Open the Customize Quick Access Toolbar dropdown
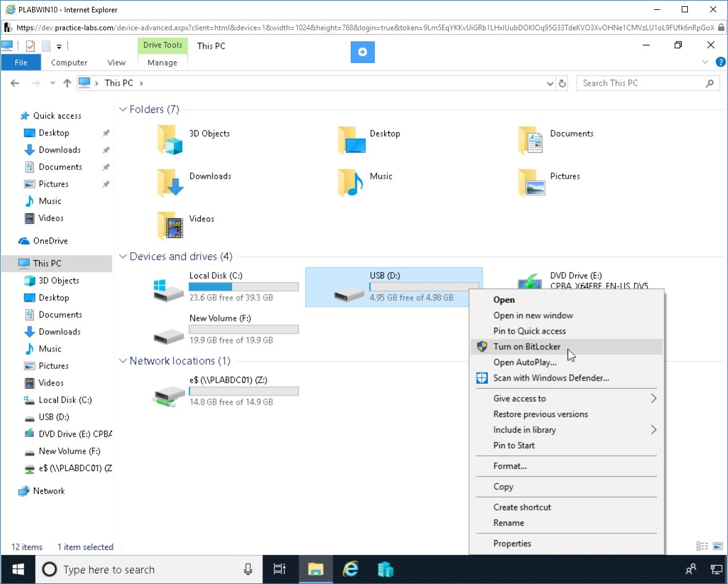The width and height of the screenshot is (728, 584). [x=59, y=46]
